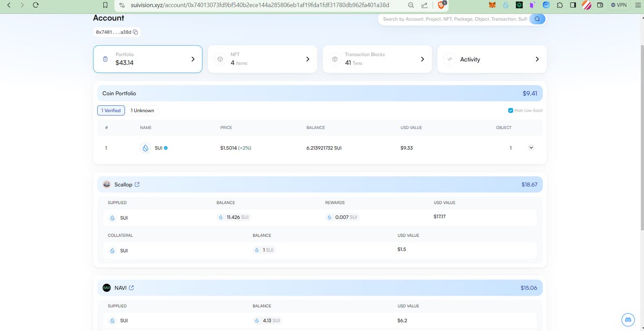This screenshot has width=644, height=331.
Task: Select the NFT 4 items card
Action: click(x=262, y=59)
